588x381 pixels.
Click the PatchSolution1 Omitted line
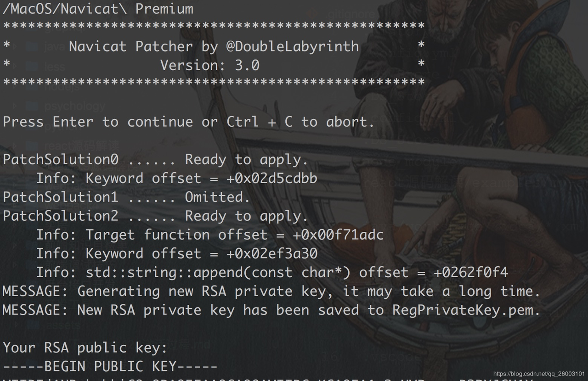(126, 197)
